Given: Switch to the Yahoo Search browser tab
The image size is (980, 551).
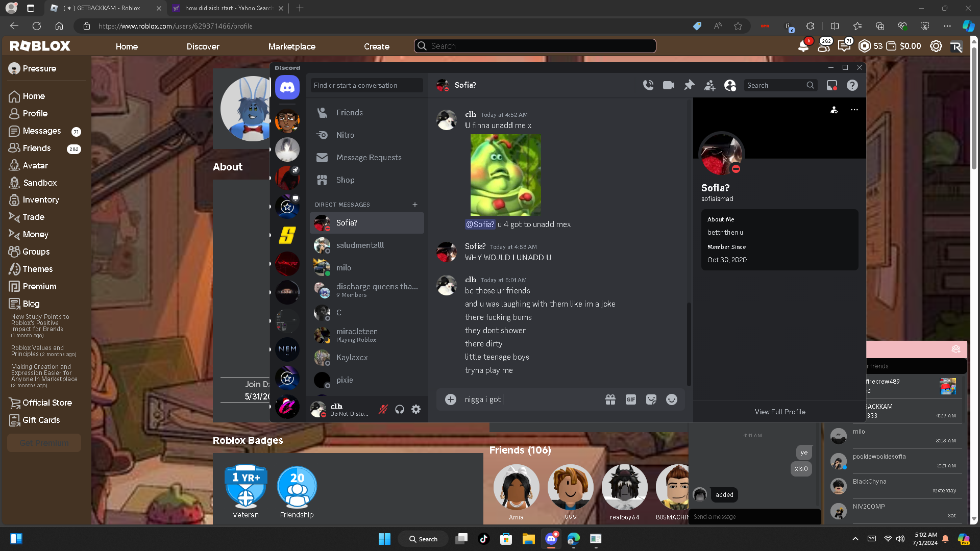Looking at the screenshot, I should click(227, 8).
